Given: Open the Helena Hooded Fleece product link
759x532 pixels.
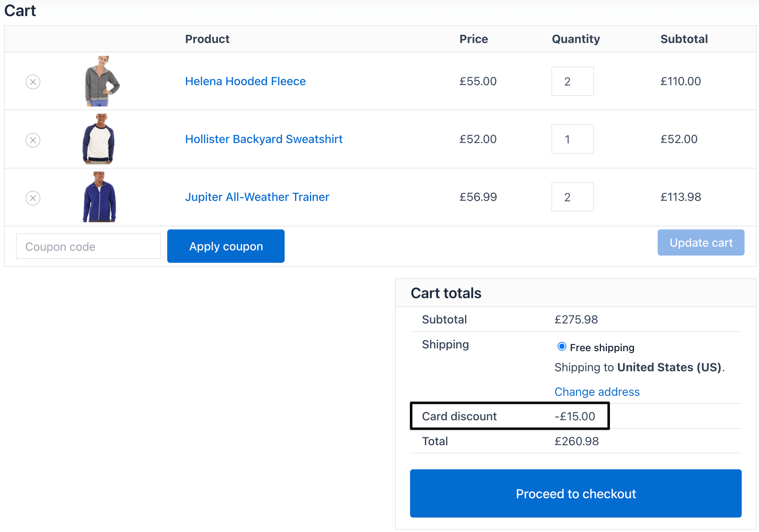Looking at the screenshot, I should coord(245,81).
